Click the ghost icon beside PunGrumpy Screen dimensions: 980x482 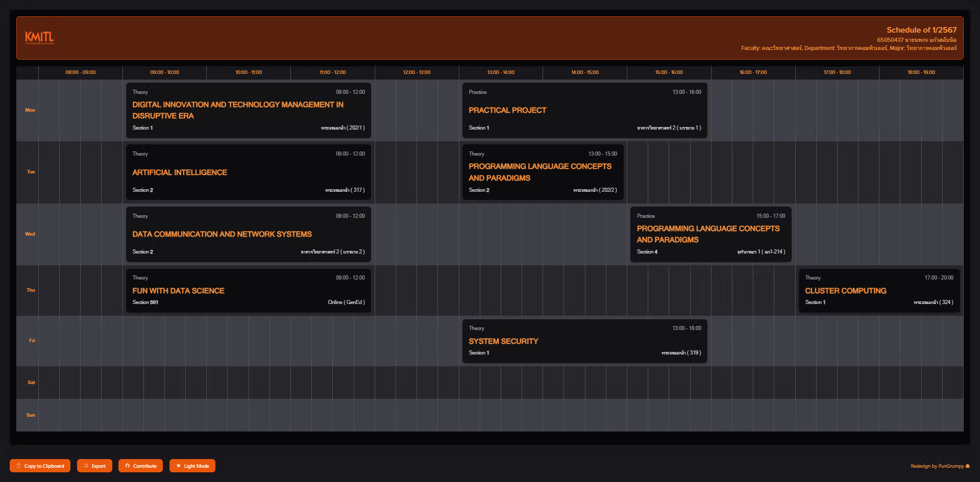pos(968,466)
